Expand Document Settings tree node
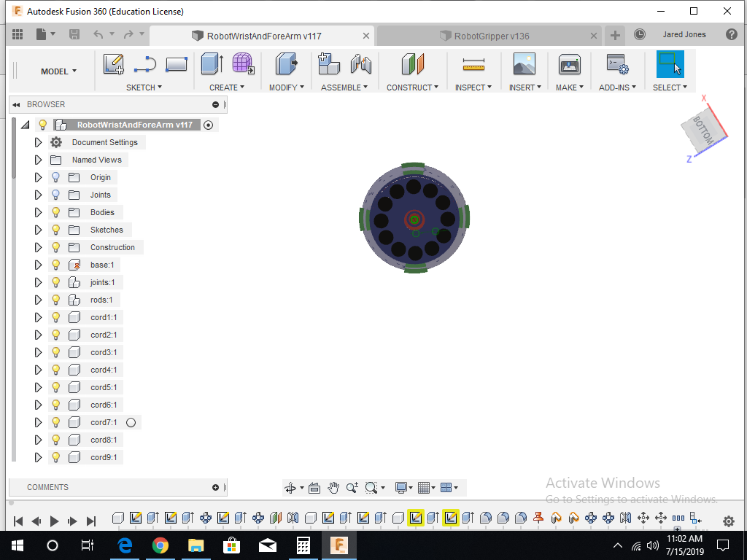Screen dimensions: 747x560 (38, 142)
